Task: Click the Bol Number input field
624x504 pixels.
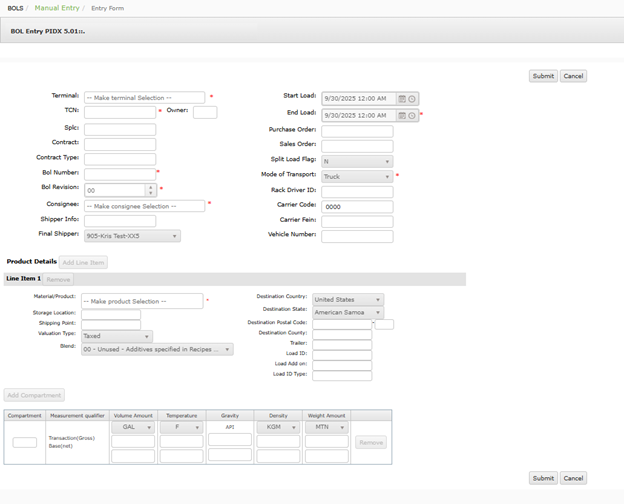Action: tap(119, 175)
